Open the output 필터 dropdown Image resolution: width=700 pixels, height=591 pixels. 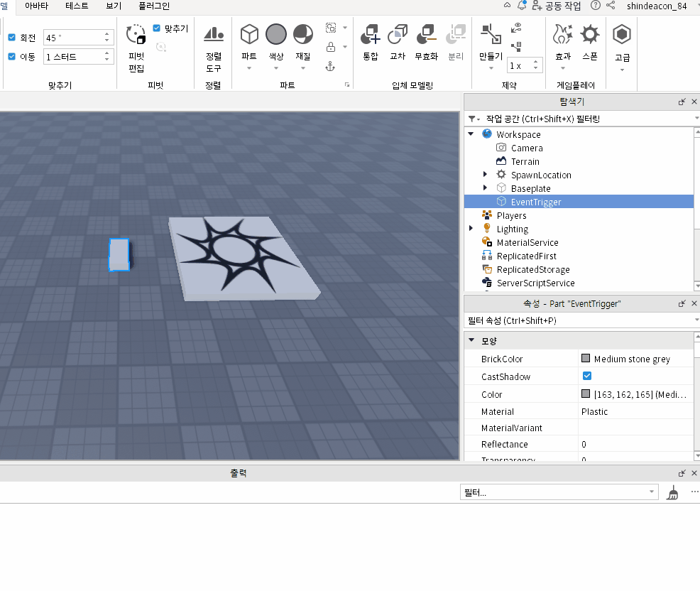click(x=651, y=492)
